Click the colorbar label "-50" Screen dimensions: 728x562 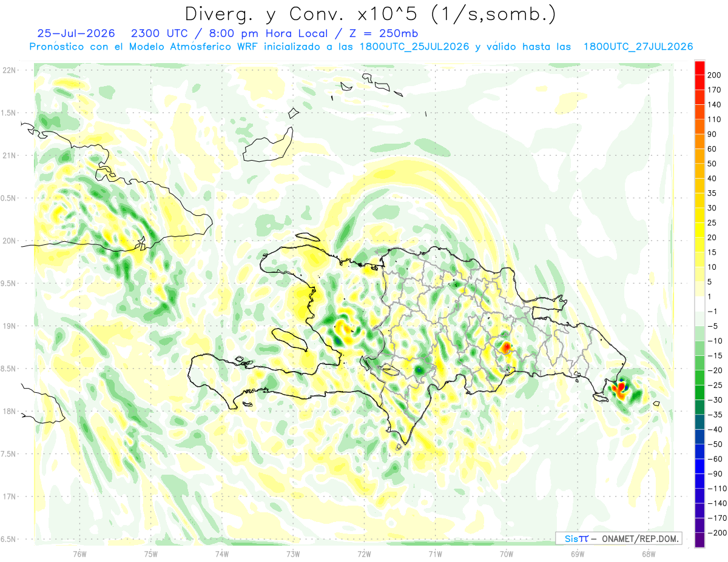click(x=716, y=444)
